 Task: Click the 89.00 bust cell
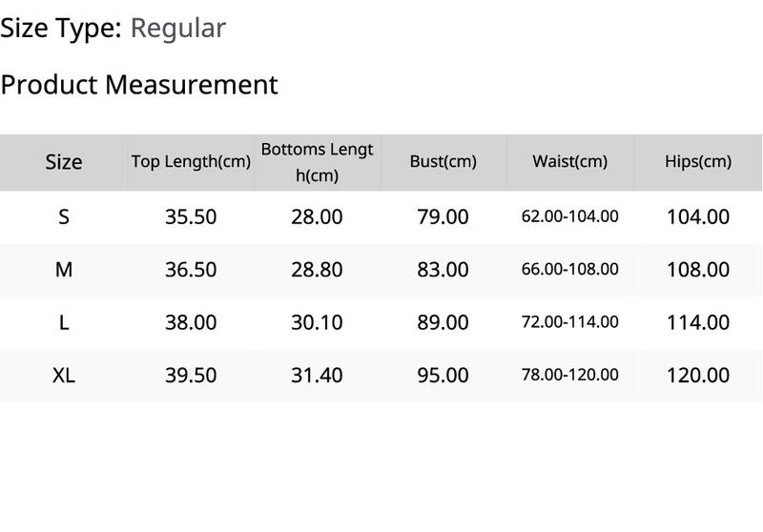(443, 322)
